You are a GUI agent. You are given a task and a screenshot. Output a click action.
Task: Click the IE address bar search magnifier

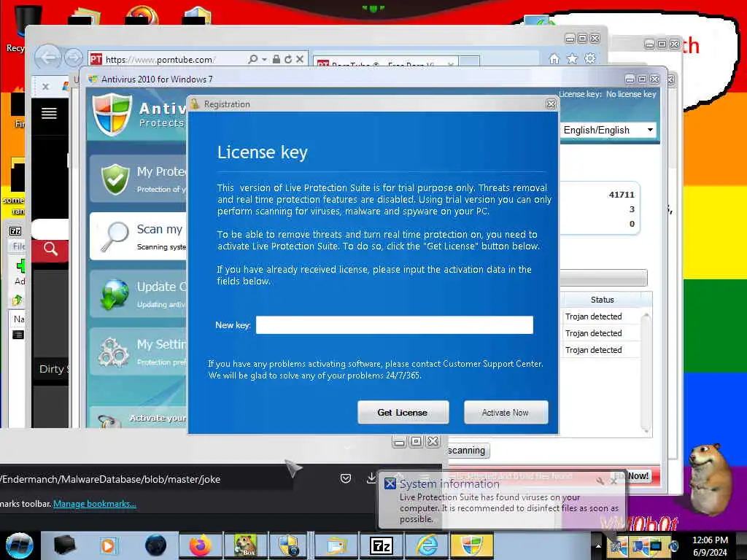click(x=253, y=59)
